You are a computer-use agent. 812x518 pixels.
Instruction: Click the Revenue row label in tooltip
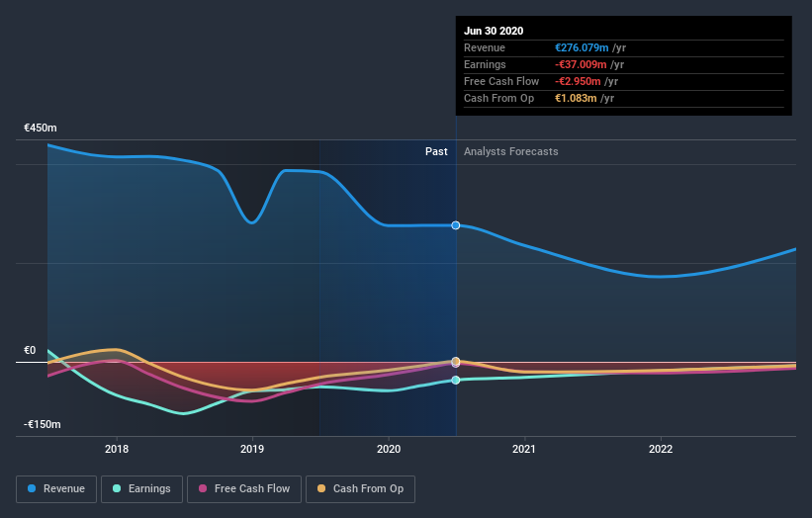click(485, 47)
